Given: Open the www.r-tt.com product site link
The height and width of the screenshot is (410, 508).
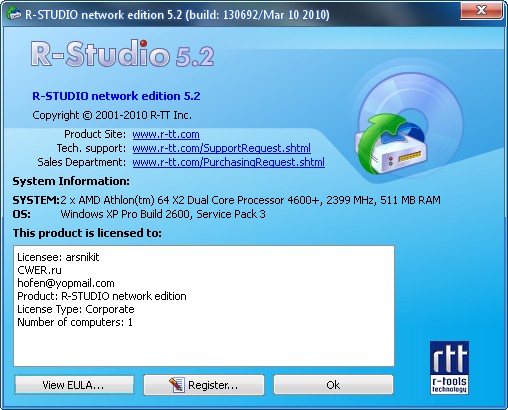Looking at the screenshot, I should (x=166, y=134).
